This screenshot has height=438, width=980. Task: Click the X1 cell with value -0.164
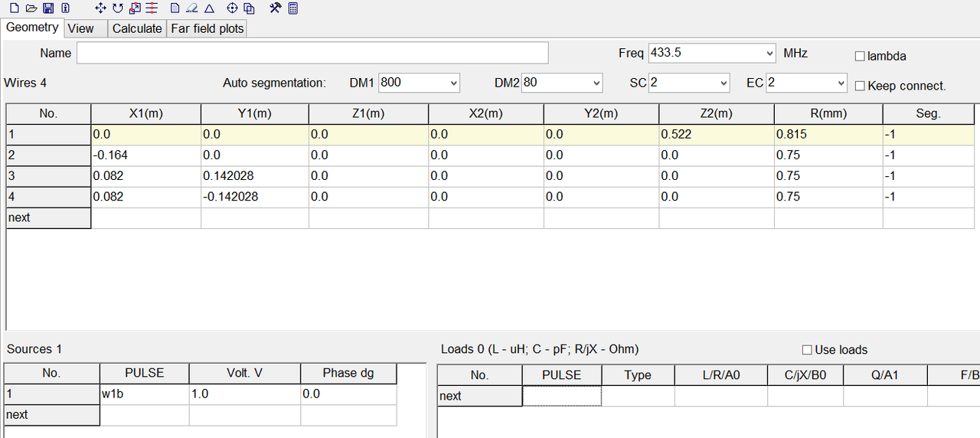[145, 155]
